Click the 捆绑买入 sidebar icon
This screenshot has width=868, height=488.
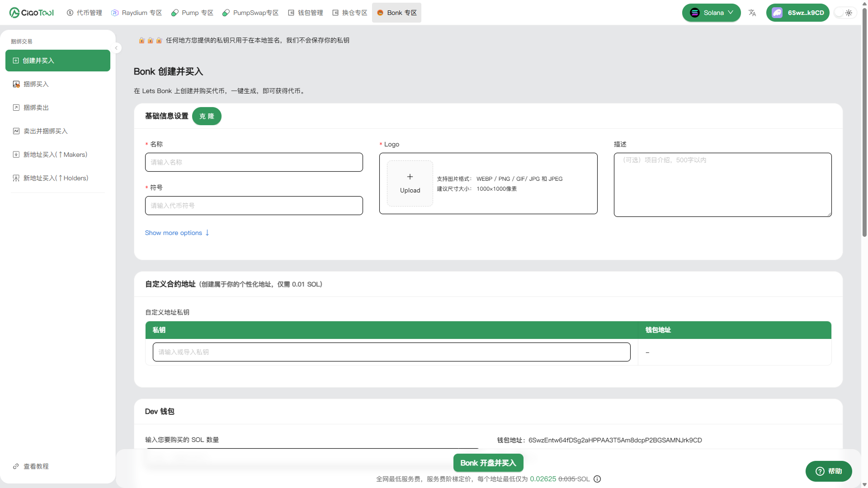tap(16, 84)
